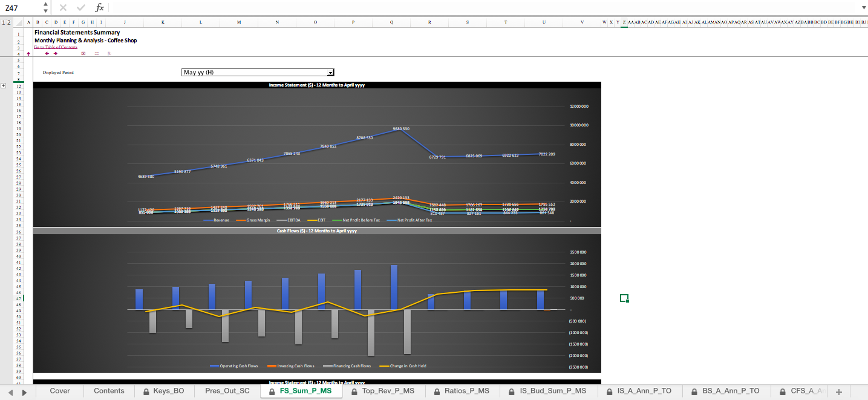Screen dimensions: 868x400
Task: Add a new sheet with plus button
Action: coord(838,392)
